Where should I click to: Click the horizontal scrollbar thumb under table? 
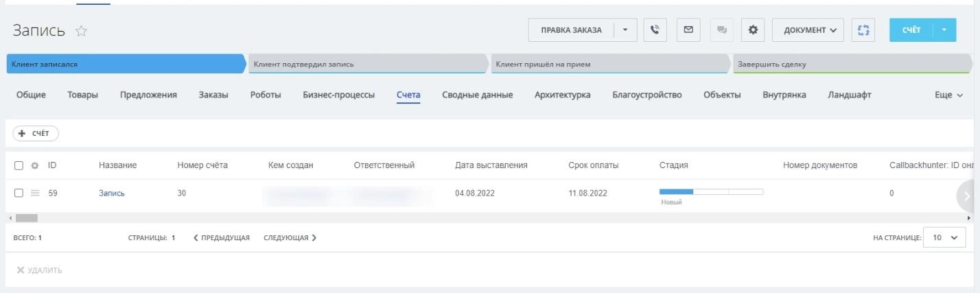tap(27, 218)
